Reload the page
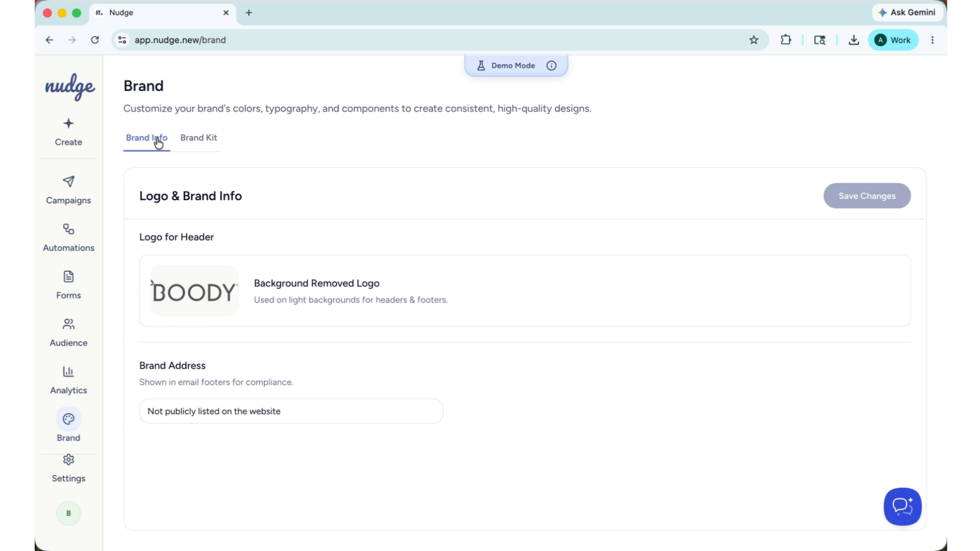The width and height of the screenshot is (980, 551). point(95,40)
